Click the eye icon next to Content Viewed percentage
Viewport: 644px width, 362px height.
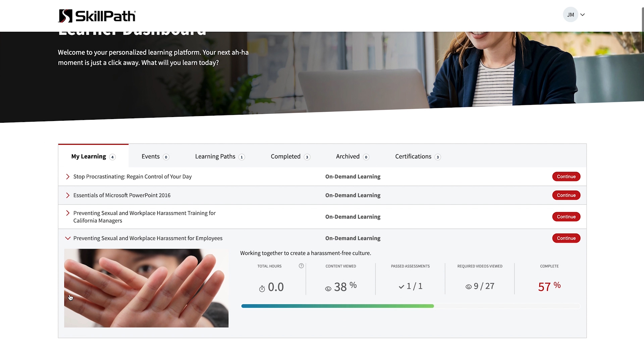point(328,288)
